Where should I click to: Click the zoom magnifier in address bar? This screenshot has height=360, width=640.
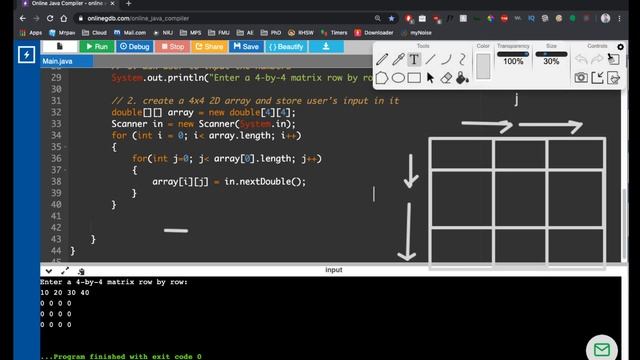coord(378,18)
